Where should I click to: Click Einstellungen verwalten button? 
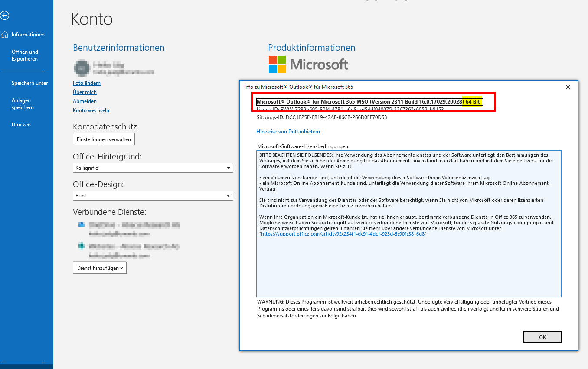point(104,139)
